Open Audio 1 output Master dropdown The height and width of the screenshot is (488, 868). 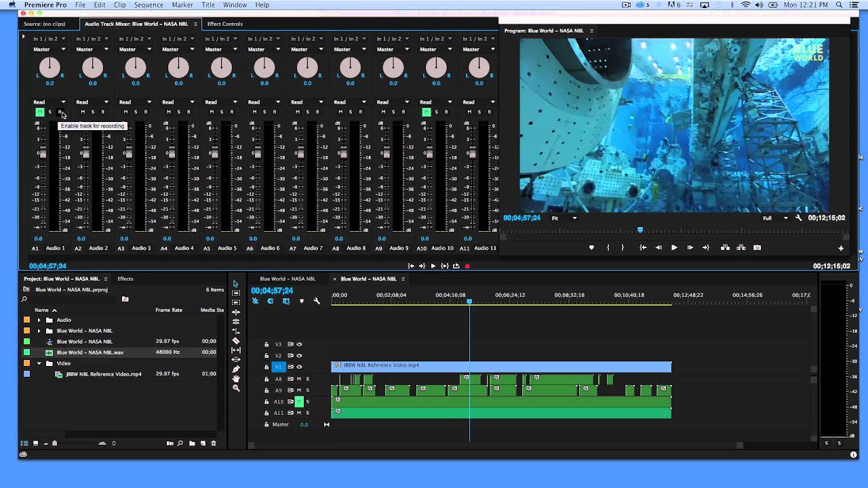[50, 49]
